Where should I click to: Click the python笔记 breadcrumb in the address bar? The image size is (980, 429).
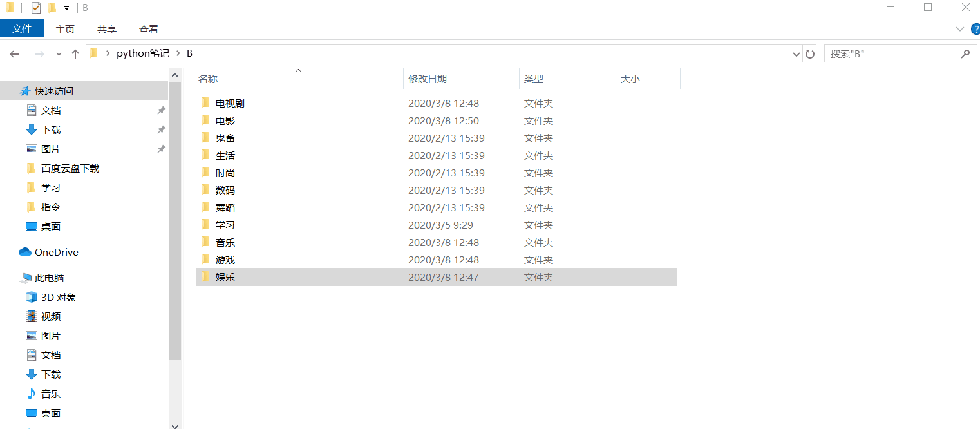tap(143, 53)
